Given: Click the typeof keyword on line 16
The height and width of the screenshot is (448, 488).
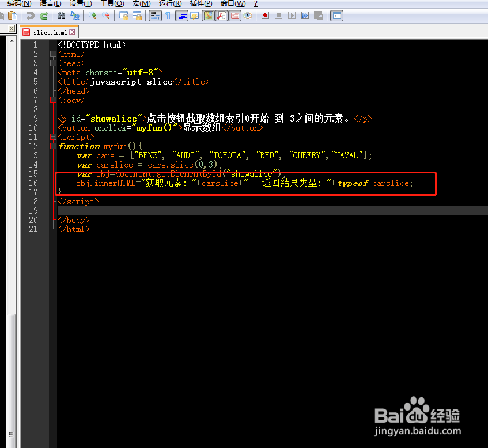Looking at the screenshot, I should point(353,183).
